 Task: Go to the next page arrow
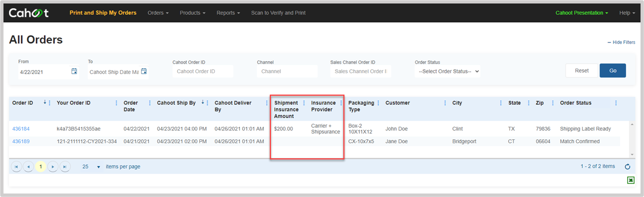(53, 167)
